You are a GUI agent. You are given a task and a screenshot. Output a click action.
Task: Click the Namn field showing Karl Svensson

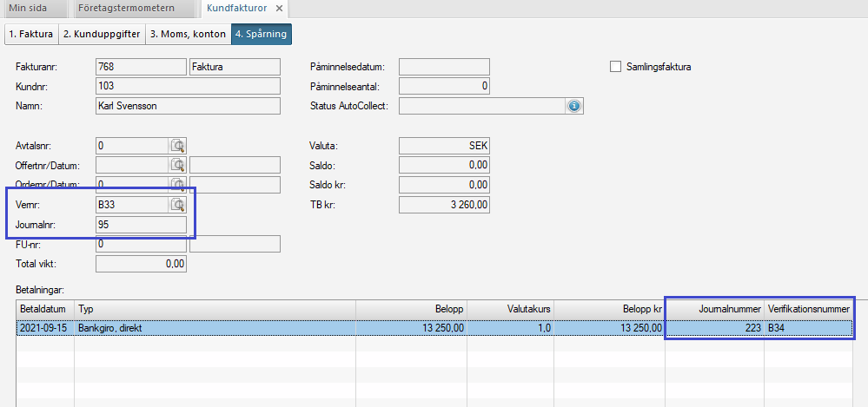tap(187, 106)
